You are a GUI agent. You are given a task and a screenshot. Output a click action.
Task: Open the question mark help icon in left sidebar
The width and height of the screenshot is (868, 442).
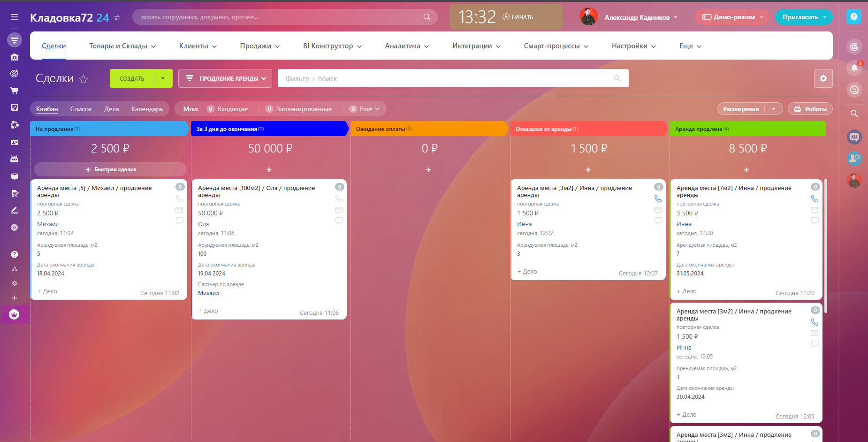[15, 254]
